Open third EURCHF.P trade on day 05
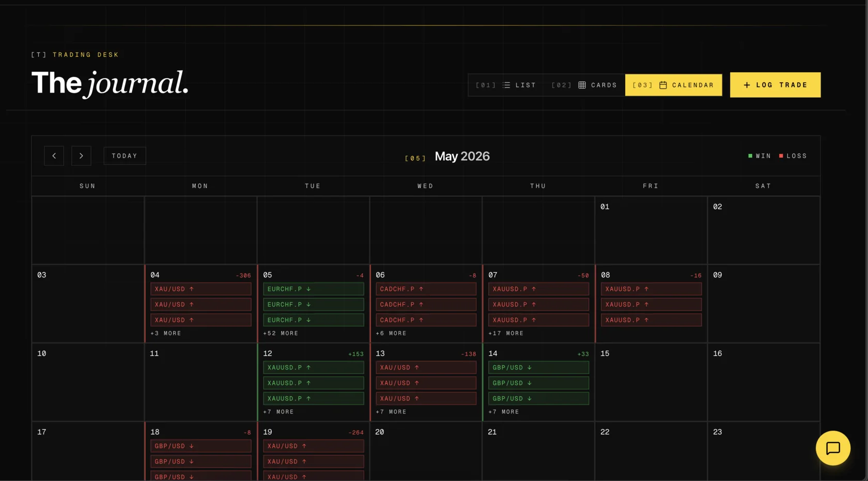The width and height of the screenshot is (868, 481). (313, 320)
